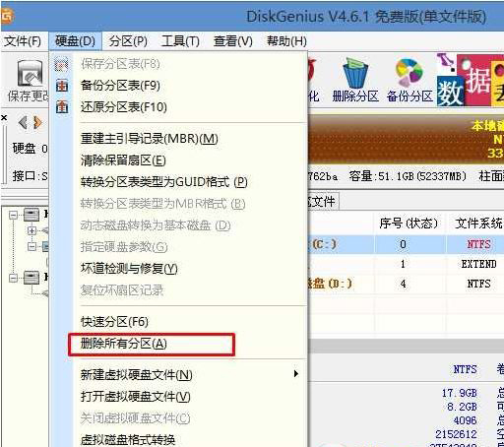The width and height of the screenshot is (504, 447).
Task: Open the 工具(T) menu
Action: point(180,41)
